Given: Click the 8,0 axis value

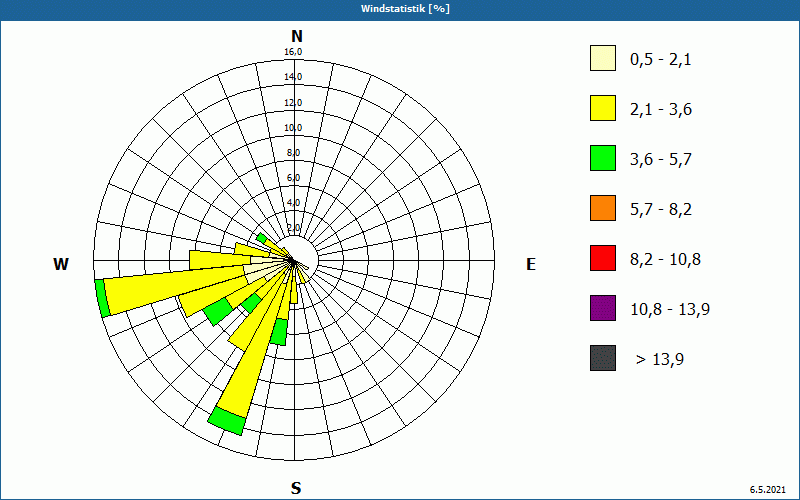Looking at the screenshot, I should click(x=293, y=153).
